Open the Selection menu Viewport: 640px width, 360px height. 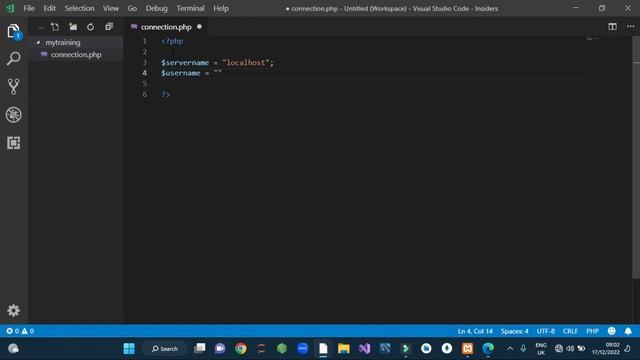[79, 8]
